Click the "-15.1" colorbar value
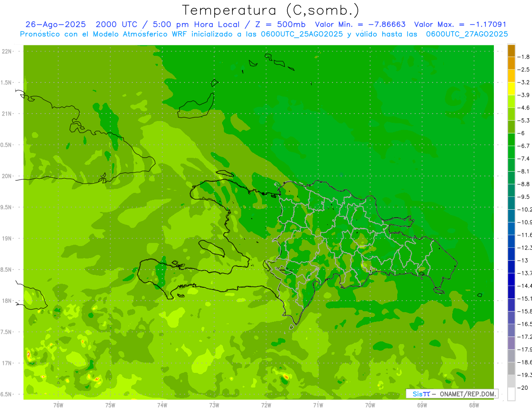The image size is (532, 411). [x=525, y=298]
